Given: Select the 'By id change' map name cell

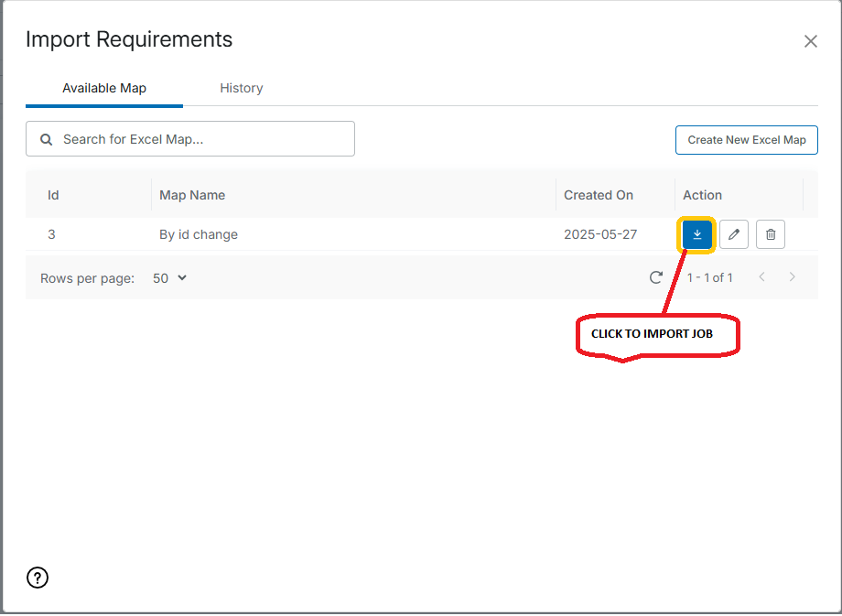Looking at the screenshot, I should (199, 234).
